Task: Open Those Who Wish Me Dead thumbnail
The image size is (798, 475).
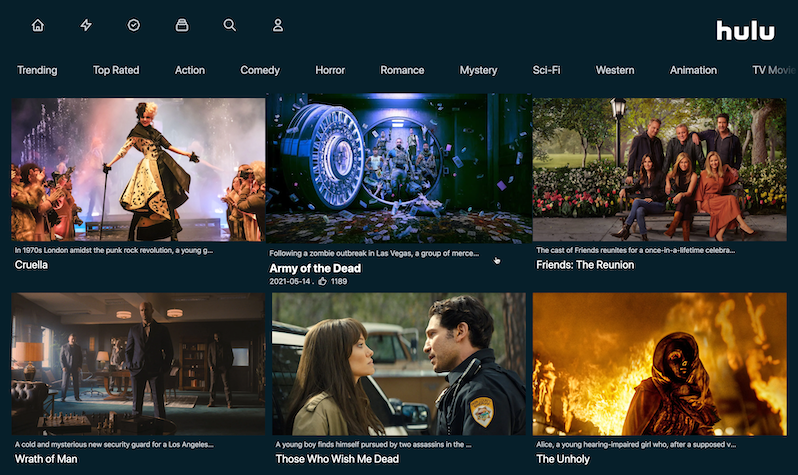Action: tap(399, 364)
